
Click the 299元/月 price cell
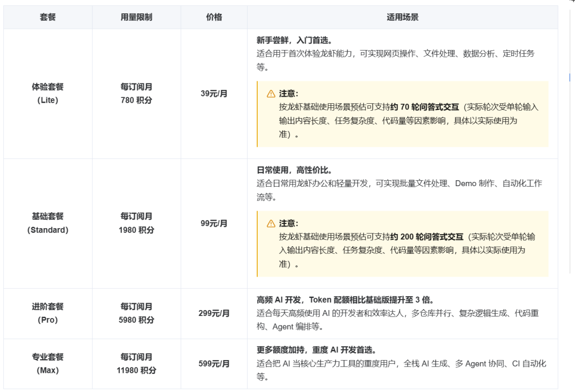click(214, 313)
